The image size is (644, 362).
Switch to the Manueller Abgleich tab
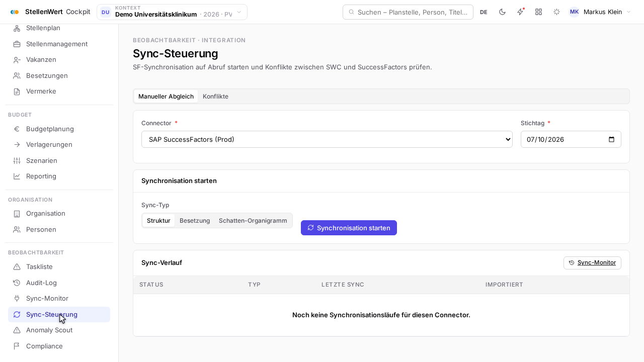166,97
